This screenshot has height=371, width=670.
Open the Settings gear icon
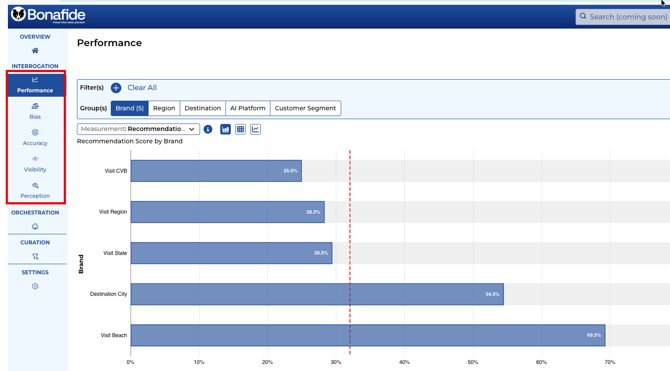point(35,286)
